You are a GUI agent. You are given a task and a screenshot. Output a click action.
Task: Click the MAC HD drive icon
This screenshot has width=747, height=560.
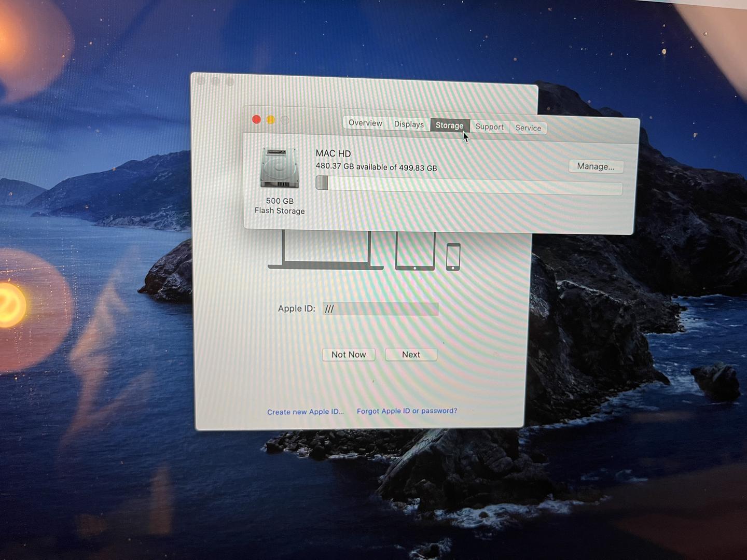point(280,167)
